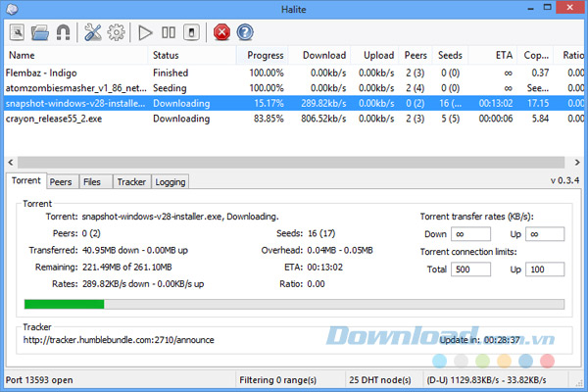Click the 00:00:06 ETA cell
The image size is (588, 392).
pyautogui.click(x=495, y=119)
